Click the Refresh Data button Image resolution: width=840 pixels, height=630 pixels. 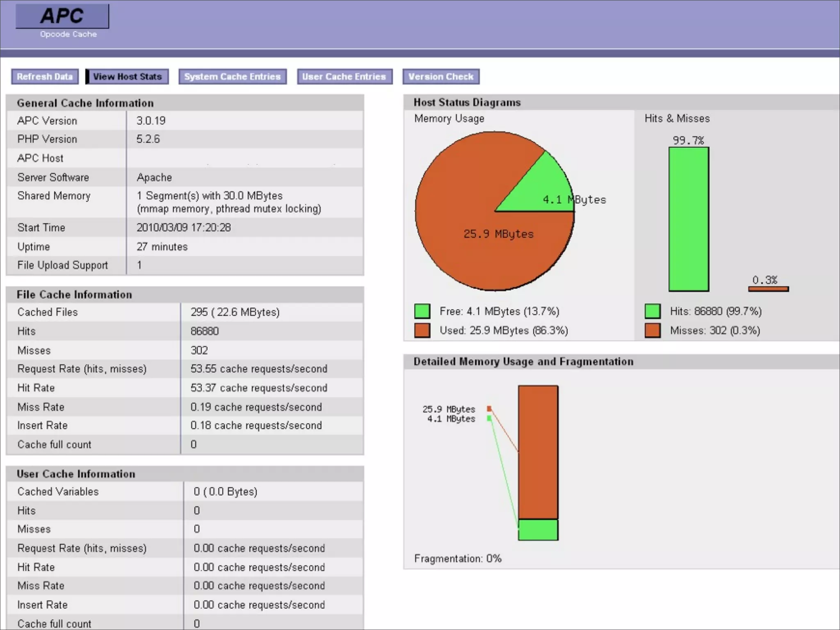tap(45, 77)
